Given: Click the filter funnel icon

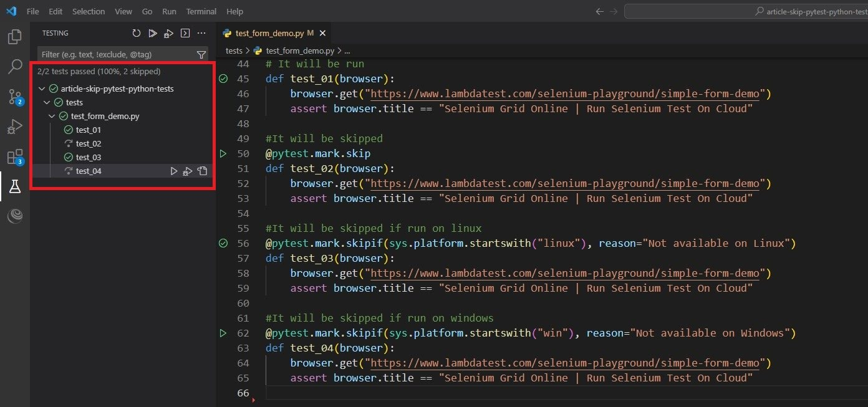Looking at the screenshot, I should click(x=201, y=55).
